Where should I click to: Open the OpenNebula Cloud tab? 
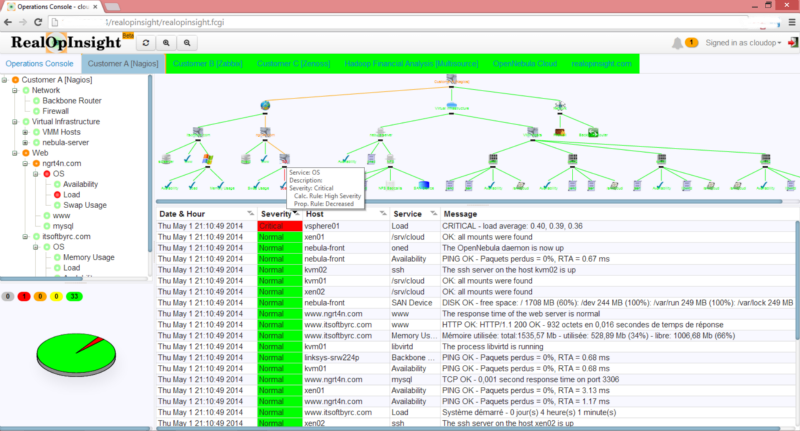click(x=525, y=64)
